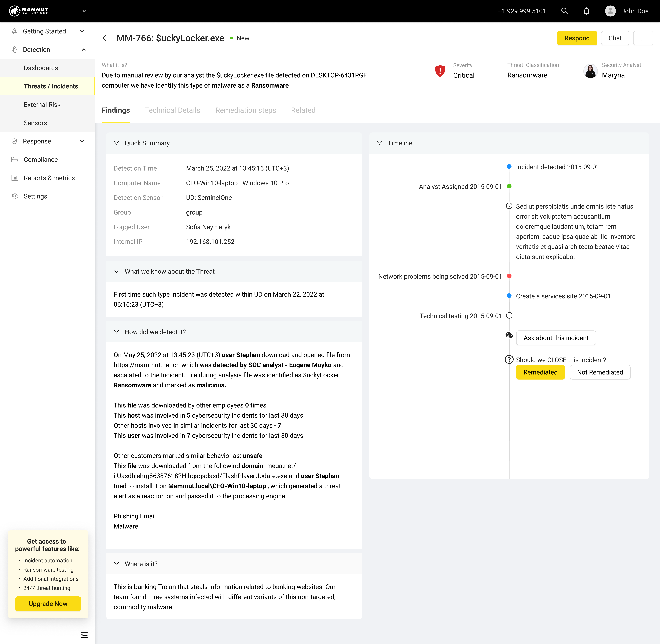Switch to the Findings tab
Screen dimensions: 660x644
(116, 110)
